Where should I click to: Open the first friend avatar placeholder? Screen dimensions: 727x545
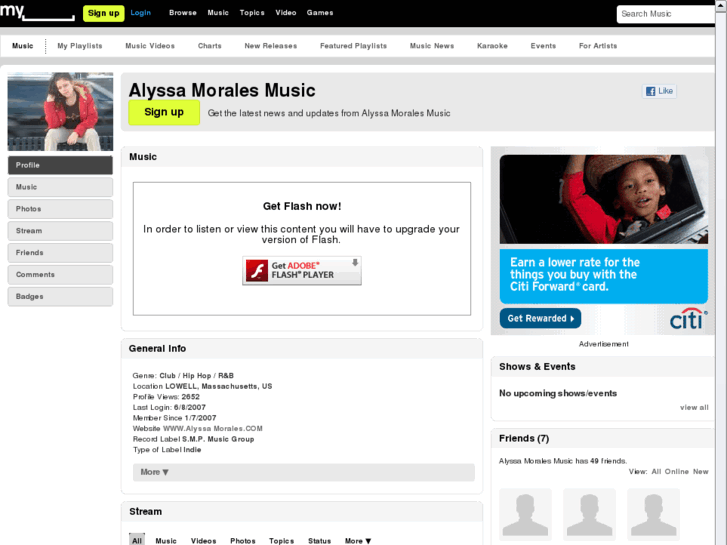525,514
